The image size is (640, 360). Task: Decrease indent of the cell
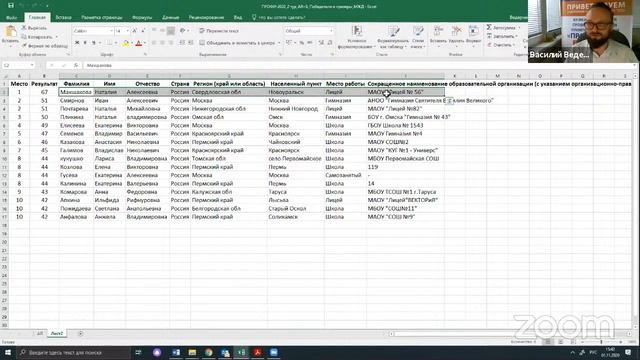(x=182, y=43)
